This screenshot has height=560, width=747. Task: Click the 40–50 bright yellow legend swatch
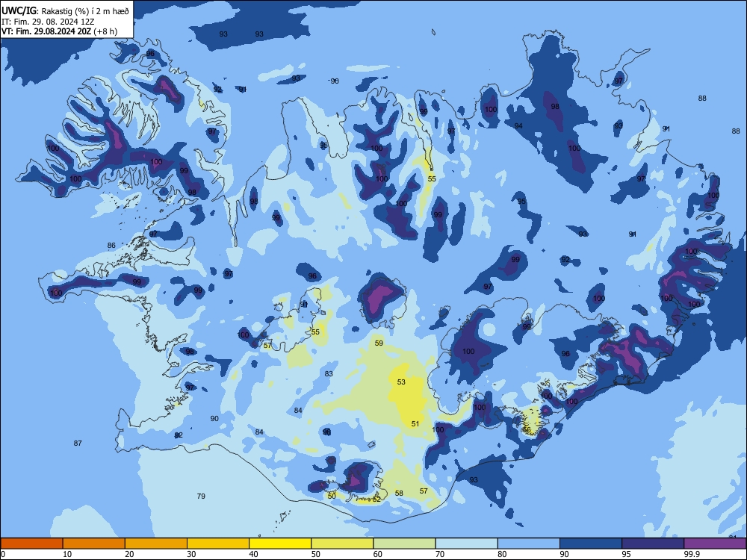pos(280,544)
